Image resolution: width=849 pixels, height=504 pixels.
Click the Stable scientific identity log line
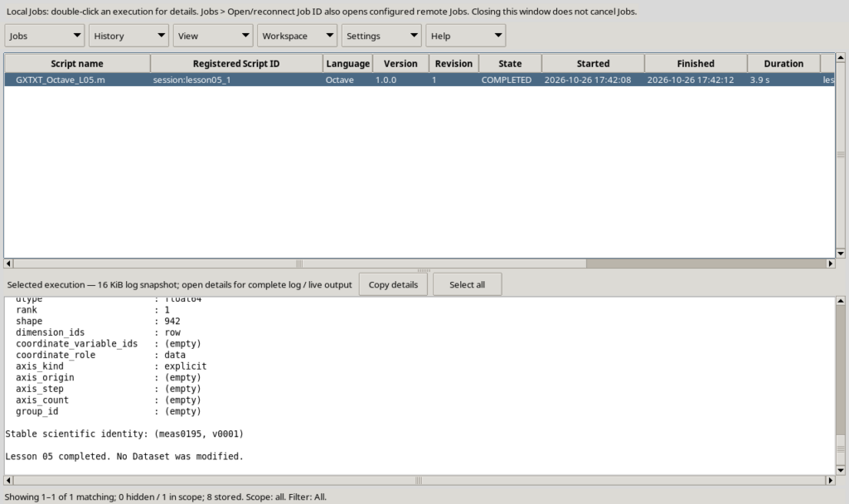pos(124,434)
